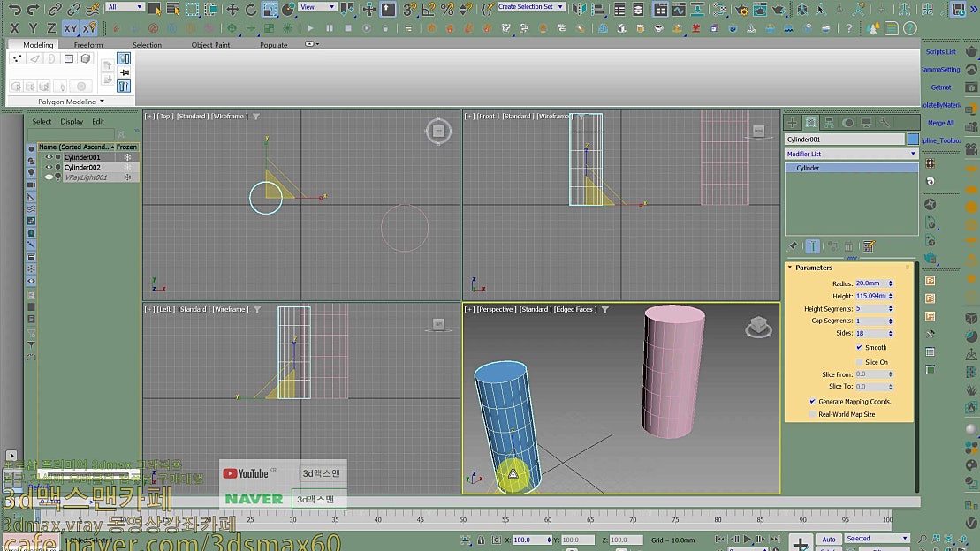Enable Real-World Map Size
Image resolution: width=980 pixels, height=551 pixels.
[812, 414]
